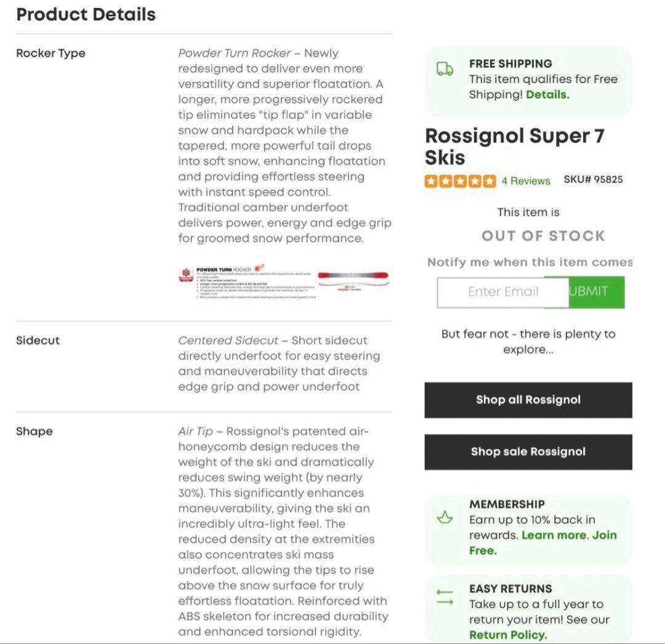The image size is (665, 644).
Task: Select the Rocker Type row label
Action: (50, 54)
